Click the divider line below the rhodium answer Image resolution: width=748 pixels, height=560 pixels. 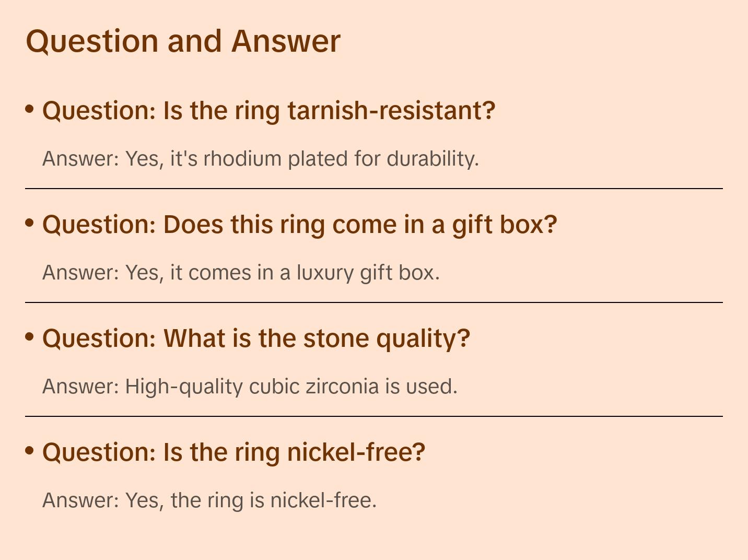[374, 189]
